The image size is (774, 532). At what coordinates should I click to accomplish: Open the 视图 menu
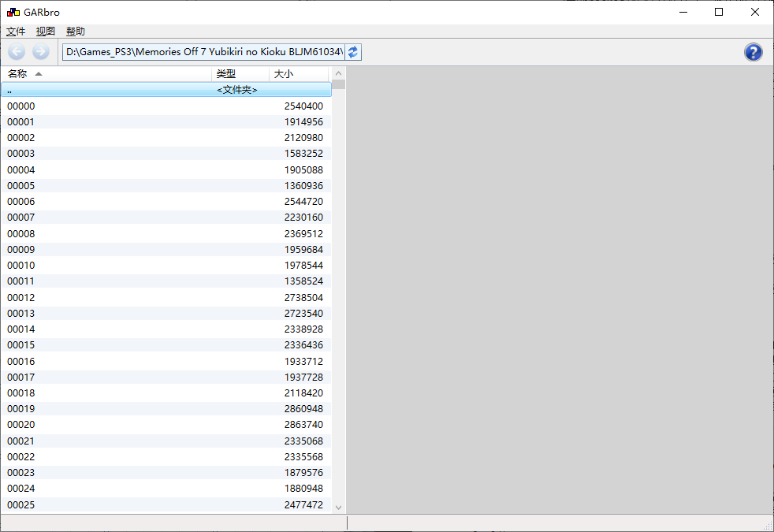pos(46,32)
